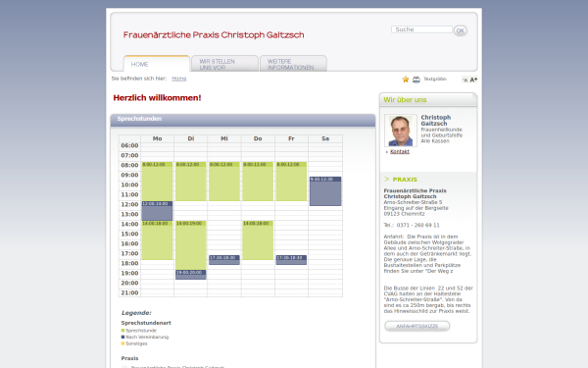Click the Do column header
Screen dimensions: 588x368
click(258, 138)
